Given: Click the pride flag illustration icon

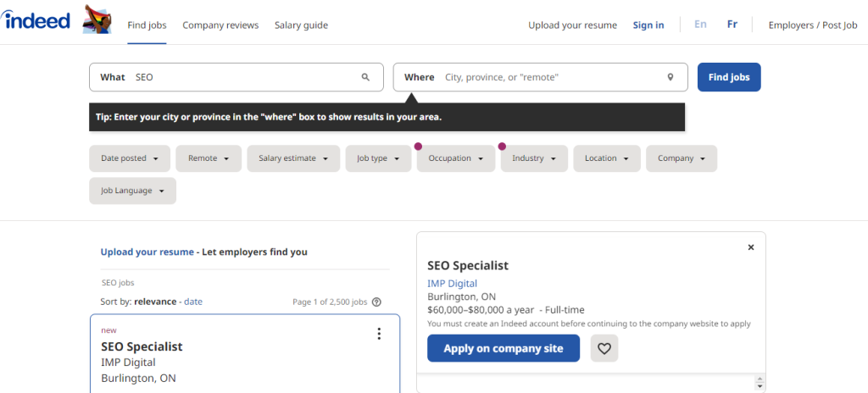Looking at the screenshot, I should coord(97,19).
